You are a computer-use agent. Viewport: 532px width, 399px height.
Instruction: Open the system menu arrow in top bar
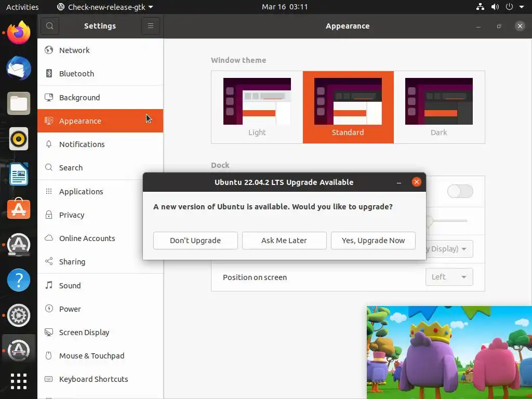click(x=522, y=7)
